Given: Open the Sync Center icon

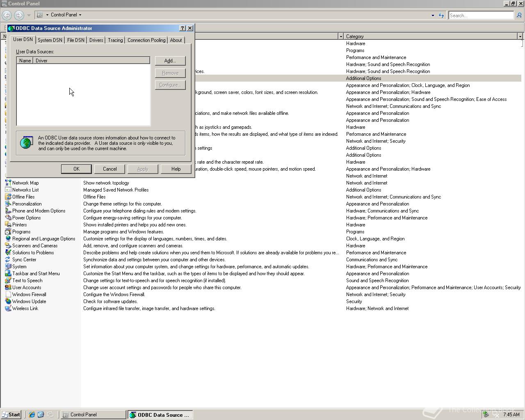Looking at the screenshot, I should click(x=8, y=260).
